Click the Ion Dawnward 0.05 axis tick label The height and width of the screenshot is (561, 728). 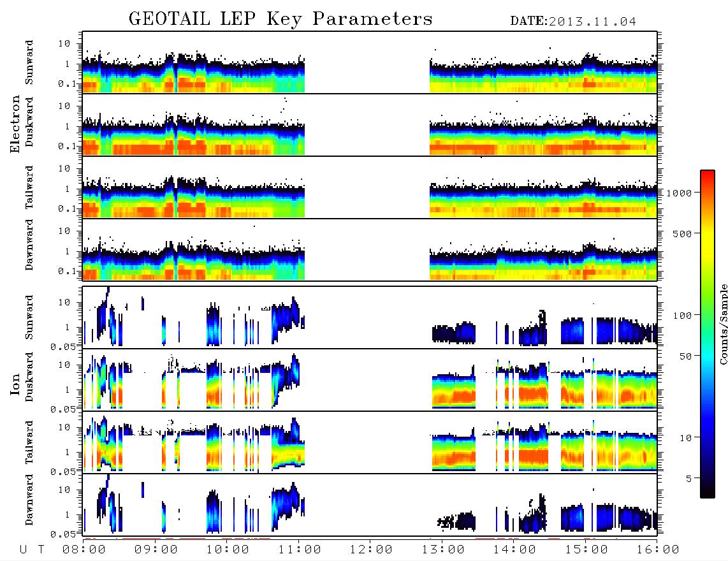[62, 534]
